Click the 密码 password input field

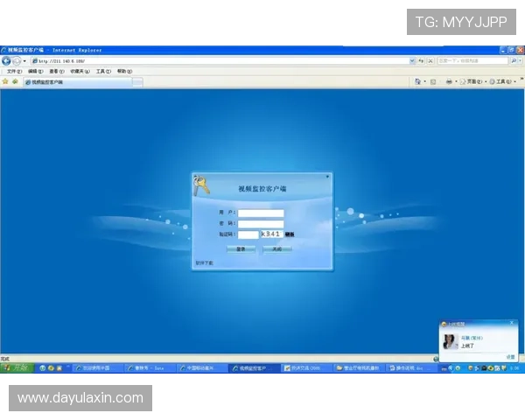(x=261, y=223)
